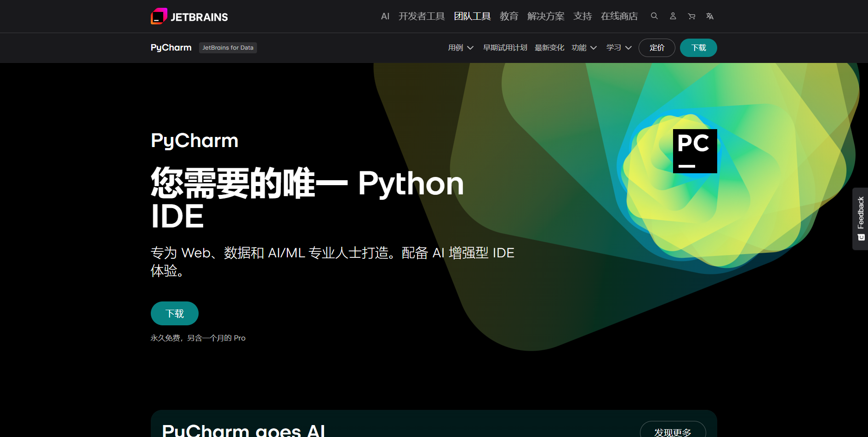868x437 pixels.
Task: Open the 开发者工具 menu
Action: pyautogui.click(x=422, y=16)
